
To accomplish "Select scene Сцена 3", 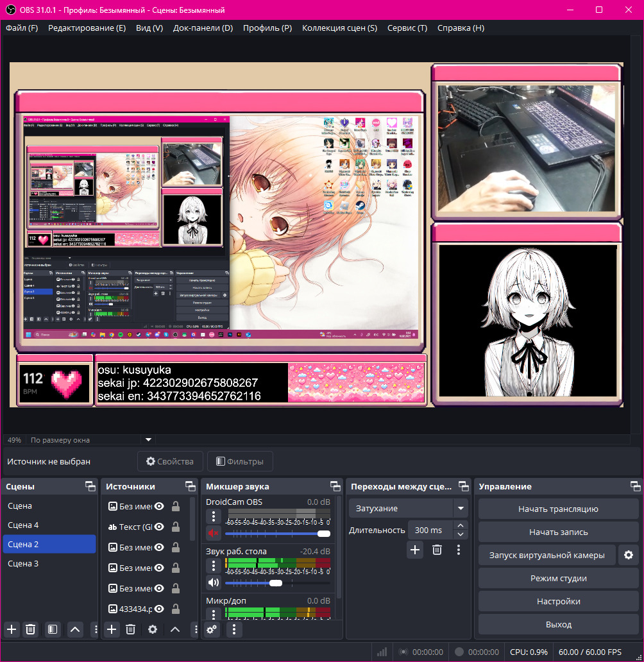I will click(x=49, y=563).
